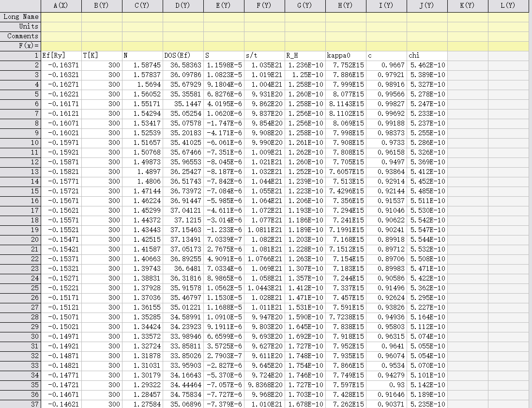
Task: Click the F(x)= cell under K(Y)
Action: [x=468, y=46]
